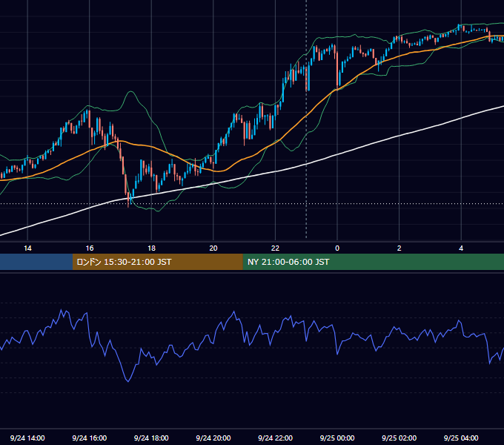Click the 9/24 18:00 date label
The width and height of the screenshot is (504, 445).
(151, 438)
